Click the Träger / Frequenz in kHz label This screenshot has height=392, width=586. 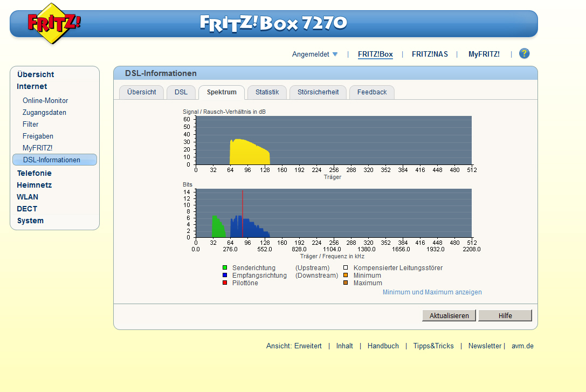point(332,256)
